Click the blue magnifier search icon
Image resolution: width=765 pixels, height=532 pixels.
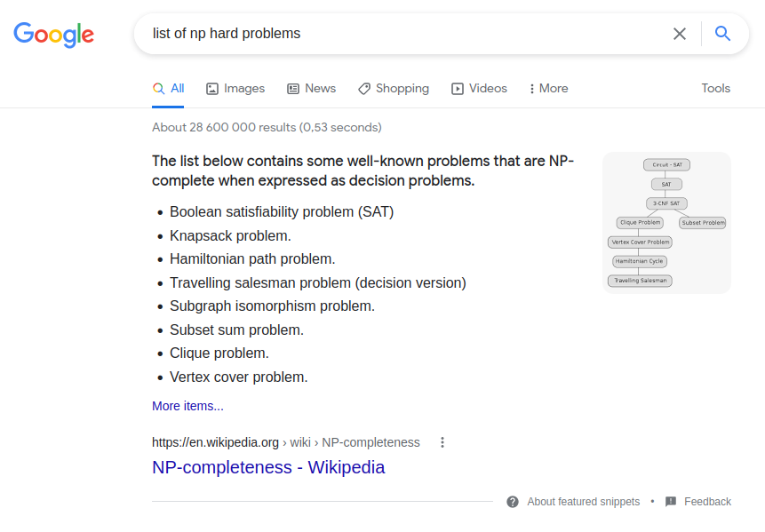coord(722,33)
